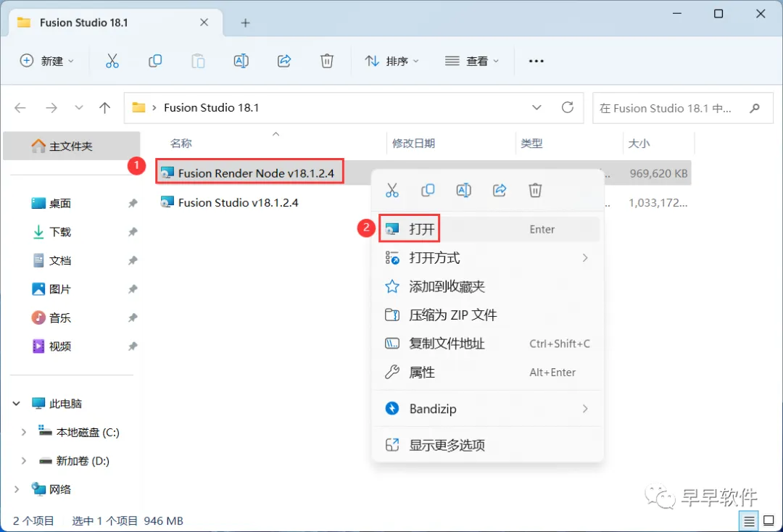Viewport: 783px width, 532px height.
Task: Click the Share icon in the context menu
Action: (x=500, y=190)
